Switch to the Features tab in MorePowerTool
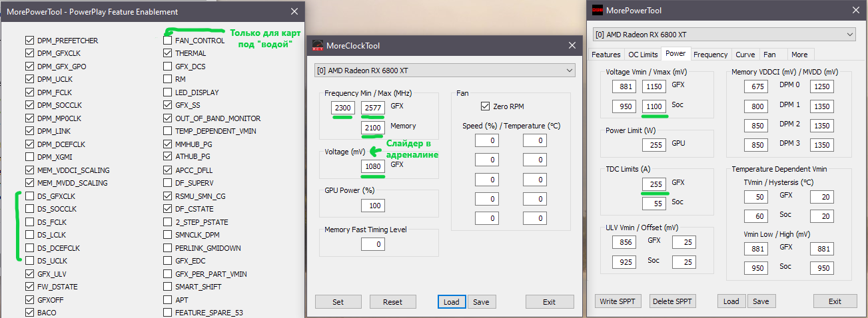The width and height of the screenshot is (868, 318). (x=606, y=55)
